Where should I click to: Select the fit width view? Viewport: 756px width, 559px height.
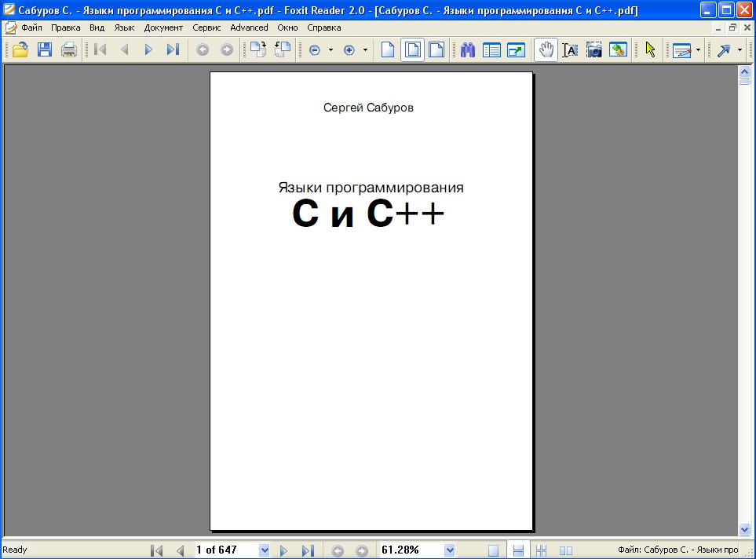click(x=436, y=49)
